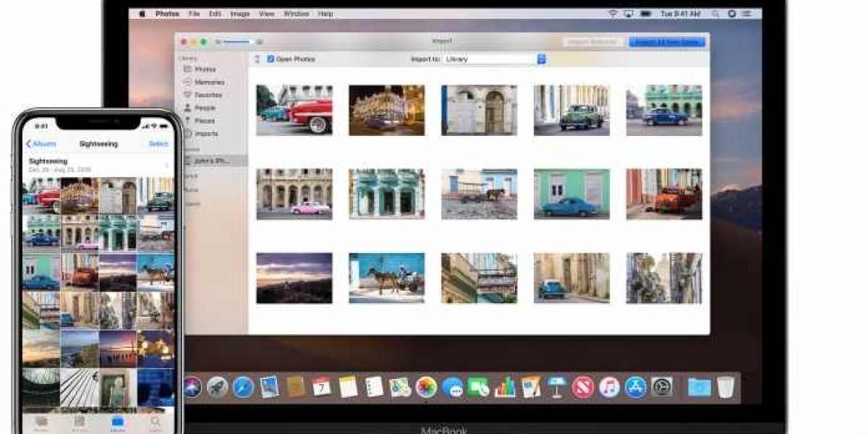
Task: Expand the Import to Library dropdown
Action: [x=541, y=59]
